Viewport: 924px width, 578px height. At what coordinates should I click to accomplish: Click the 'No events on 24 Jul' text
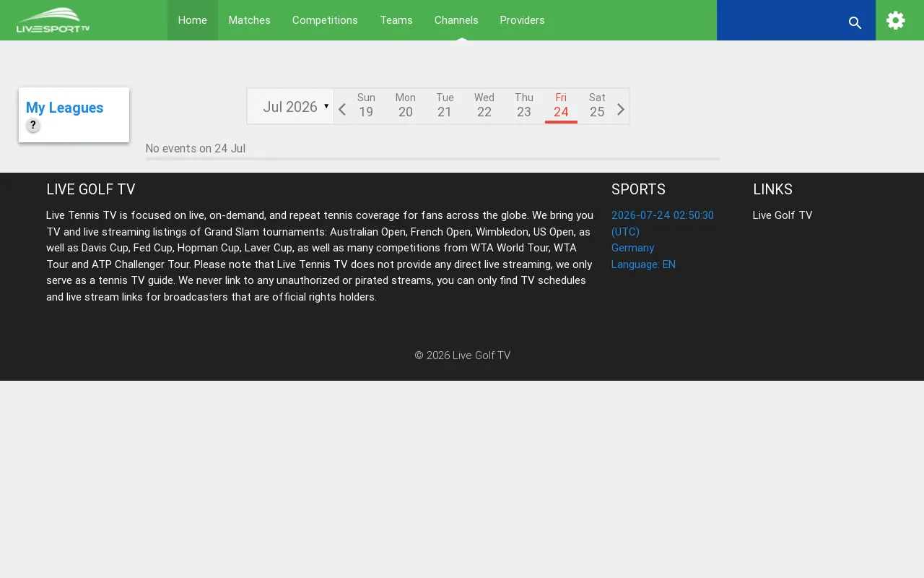[196, 149]
